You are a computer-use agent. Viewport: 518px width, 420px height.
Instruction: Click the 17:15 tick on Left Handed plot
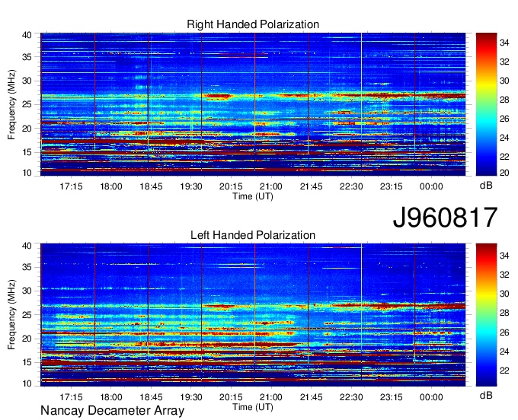click(71, 397)
